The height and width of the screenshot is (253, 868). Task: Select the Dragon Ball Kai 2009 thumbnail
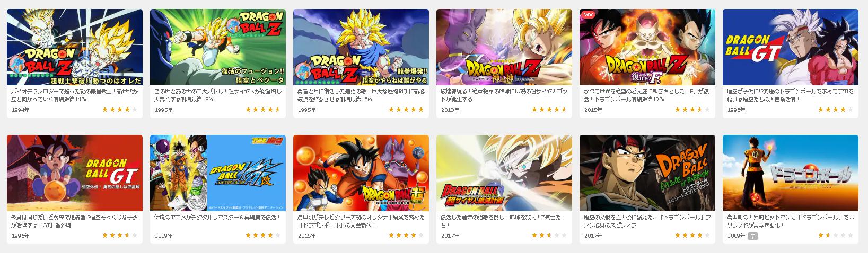218,173
